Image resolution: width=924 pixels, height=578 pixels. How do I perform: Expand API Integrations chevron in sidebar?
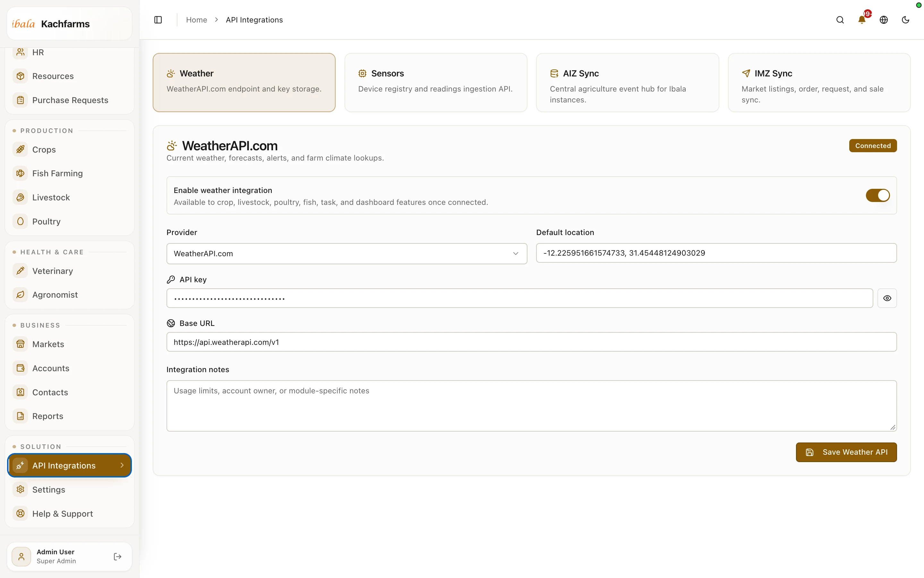[x=122, y=465]
